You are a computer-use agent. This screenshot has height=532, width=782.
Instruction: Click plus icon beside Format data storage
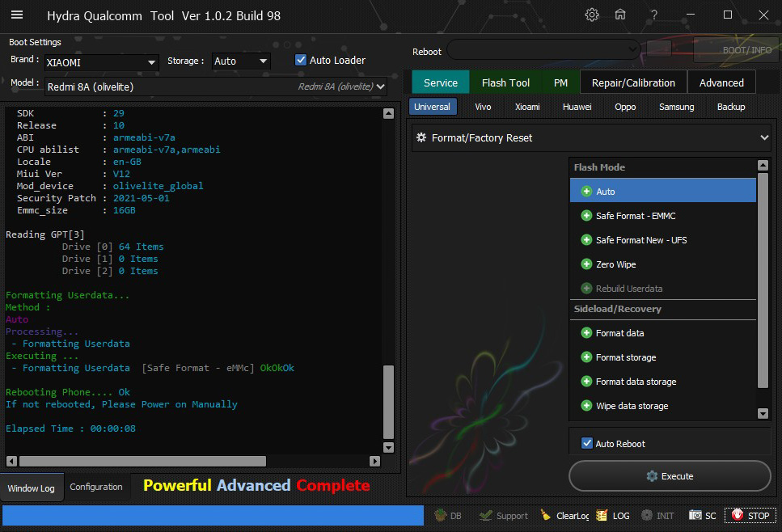pyautogui.click(x=586, y=381)
